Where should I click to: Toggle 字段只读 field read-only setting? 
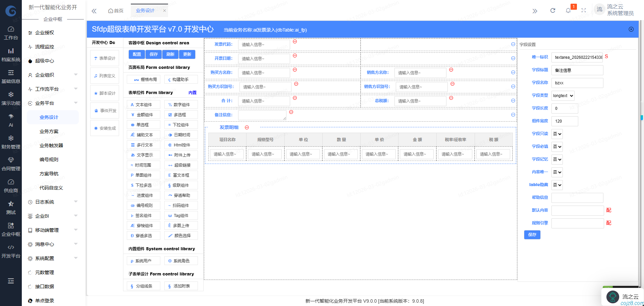(557, 134)
